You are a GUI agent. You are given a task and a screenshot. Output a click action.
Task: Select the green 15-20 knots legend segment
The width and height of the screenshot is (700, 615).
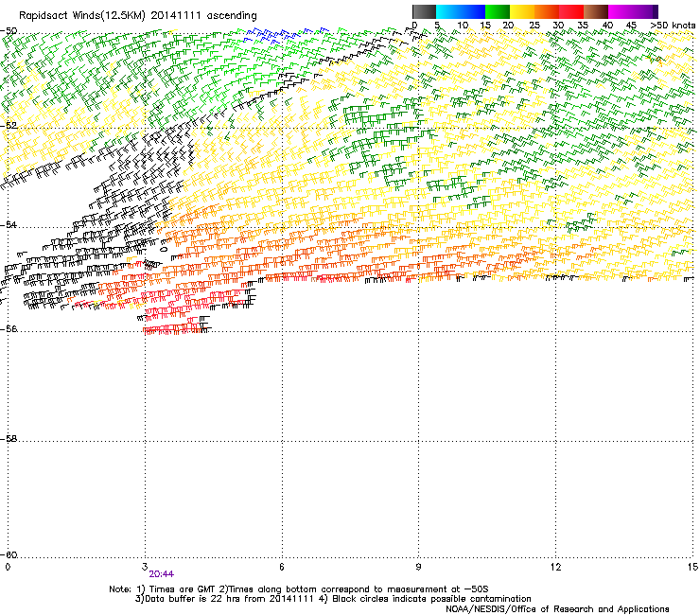coord(498,11)
